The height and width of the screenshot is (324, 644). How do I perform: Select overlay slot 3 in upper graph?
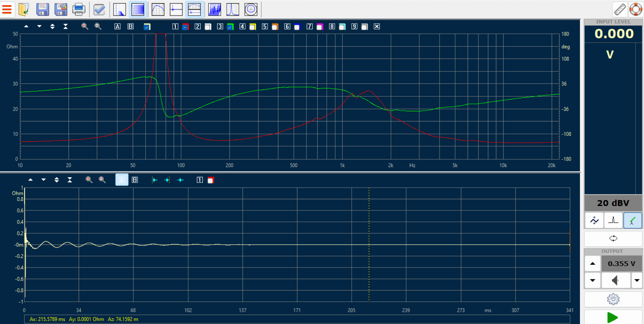[220, 26]
